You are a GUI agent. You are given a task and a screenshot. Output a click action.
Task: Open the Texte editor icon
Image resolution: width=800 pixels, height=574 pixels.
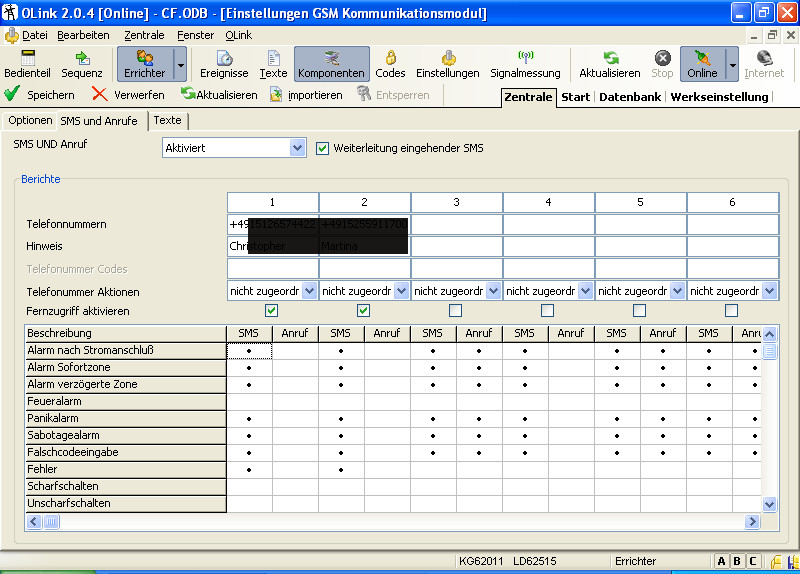(x=273, y=64)
